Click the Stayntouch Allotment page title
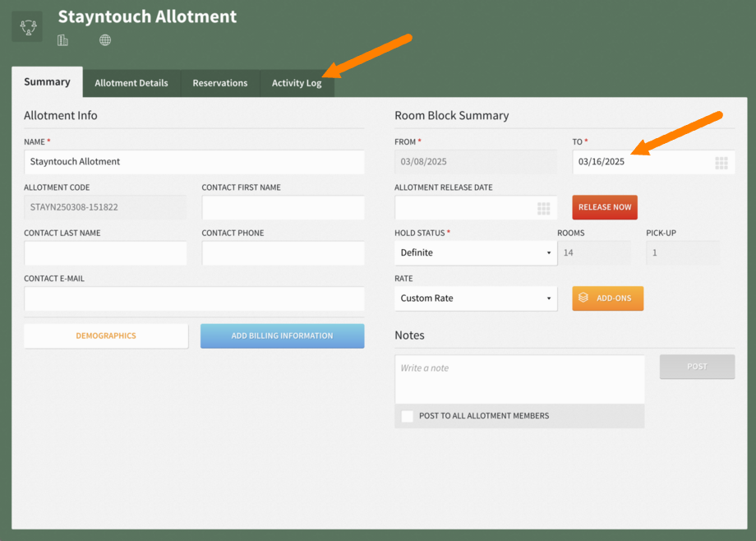This screenshot has height=541, width=756. [x=147, y=16]
